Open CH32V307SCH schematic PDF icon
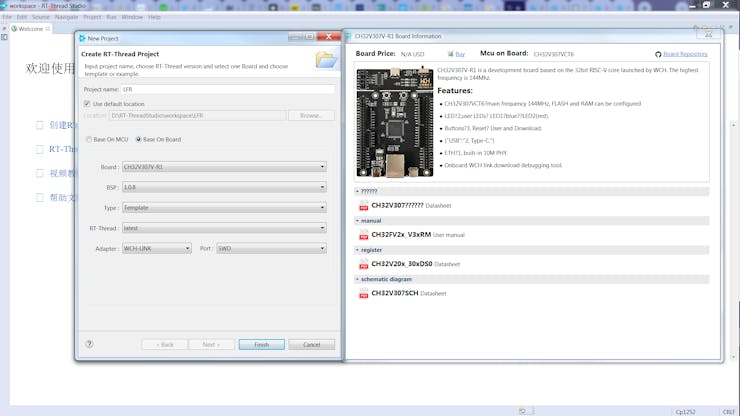Screen dimensions: 740x416 click(x=363, y=294)
